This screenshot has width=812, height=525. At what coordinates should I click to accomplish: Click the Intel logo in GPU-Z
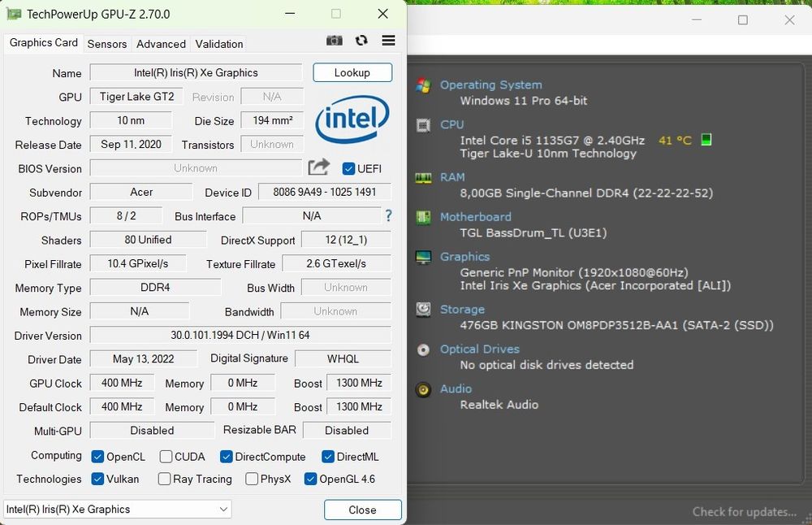click(352, 119)
